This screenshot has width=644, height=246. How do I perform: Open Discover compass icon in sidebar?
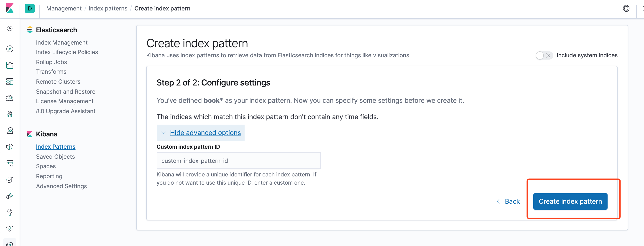pyautogui.click(x=10, y=49)
